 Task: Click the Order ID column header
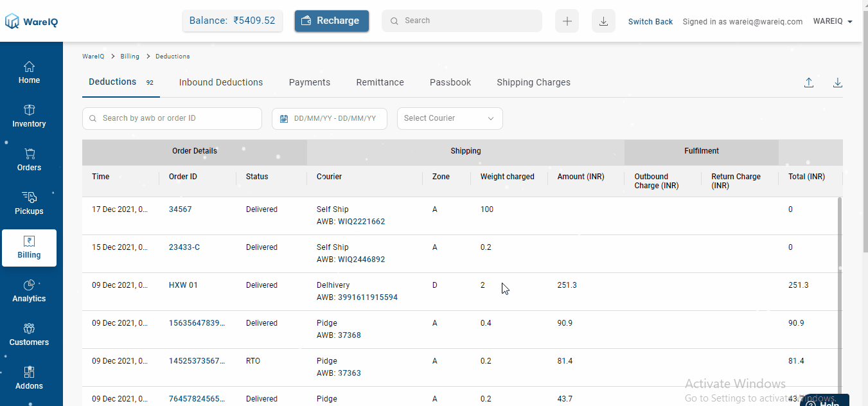click(x=183, y=177)
